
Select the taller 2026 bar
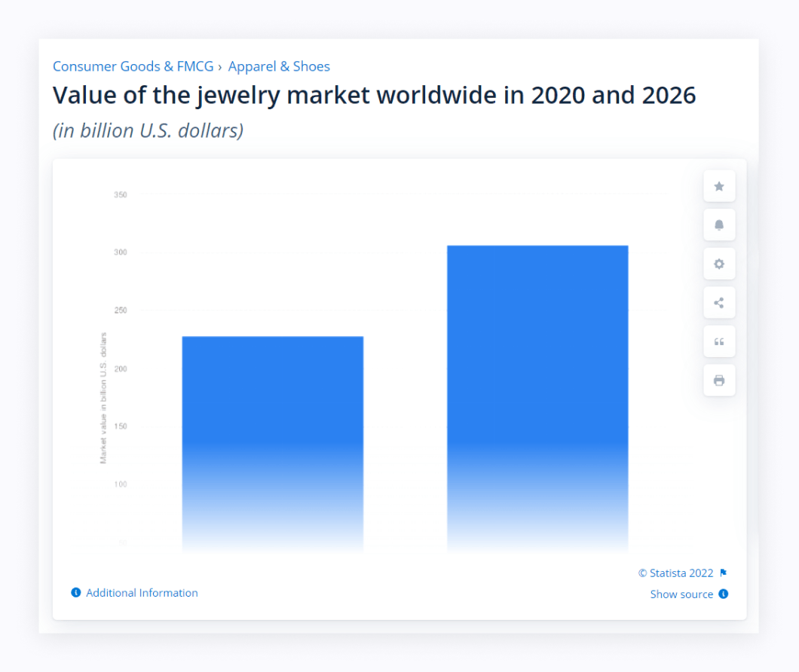[x=537, y=398]
